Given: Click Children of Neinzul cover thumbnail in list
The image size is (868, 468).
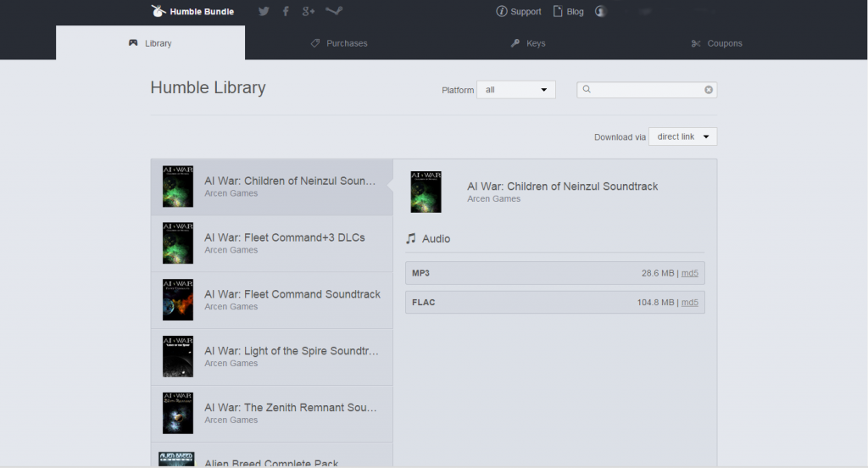Looking at the screenshot, I should [178, 187].
